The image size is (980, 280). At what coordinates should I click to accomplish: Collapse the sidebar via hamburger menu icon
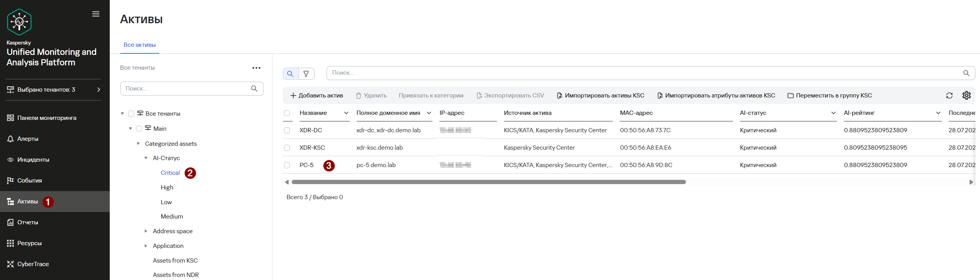pos(96,14)
